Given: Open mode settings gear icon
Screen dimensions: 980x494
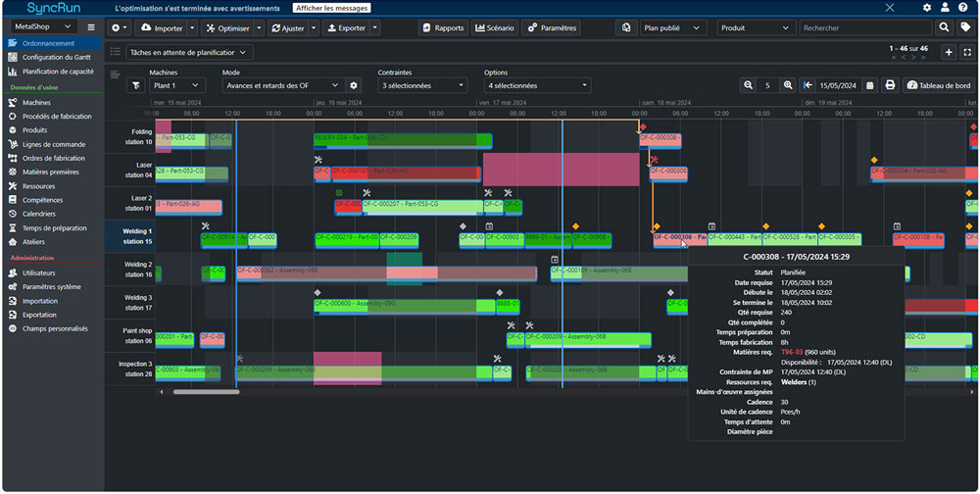Looking at the screenshot, I should (x=354, y=85).
